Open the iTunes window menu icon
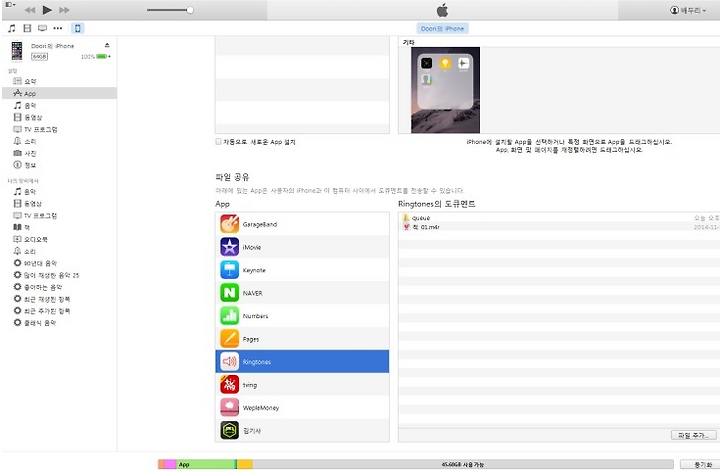Viewport: 720px width, 473px height. 10,5
